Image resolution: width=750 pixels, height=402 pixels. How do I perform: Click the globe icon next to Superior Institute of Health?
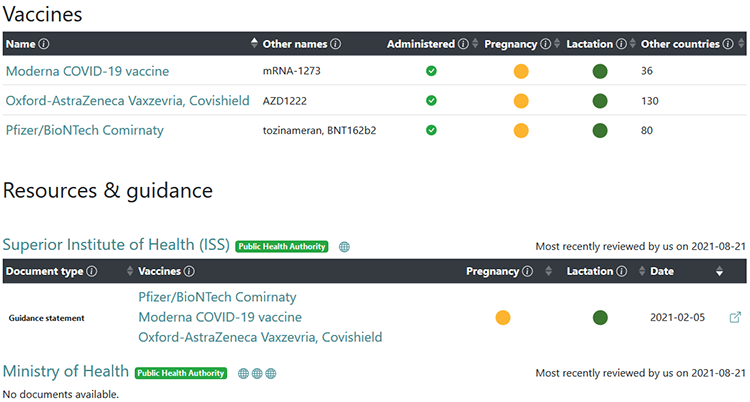(344, 246)
